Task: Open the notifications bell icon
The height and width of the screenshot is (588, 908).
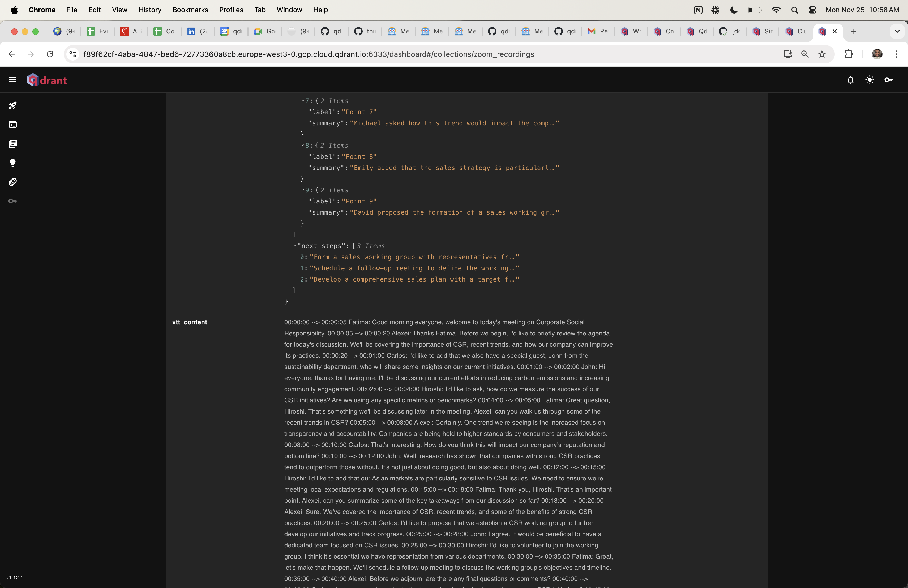Action: [850, 80]
